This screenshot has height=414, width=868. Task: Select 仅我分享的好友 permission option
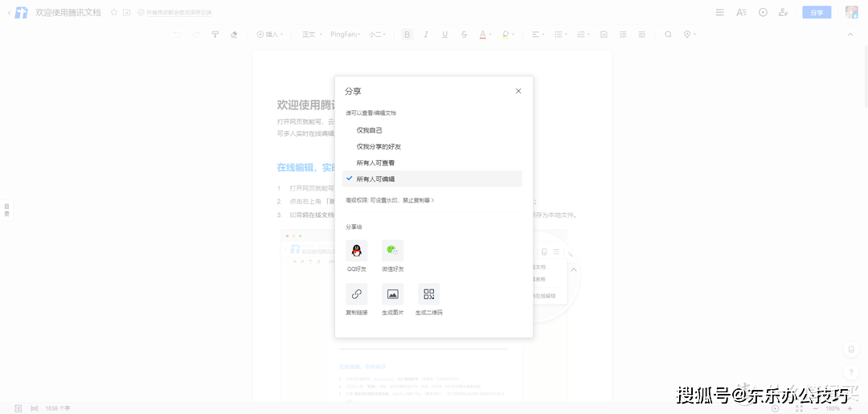[379, 146]
